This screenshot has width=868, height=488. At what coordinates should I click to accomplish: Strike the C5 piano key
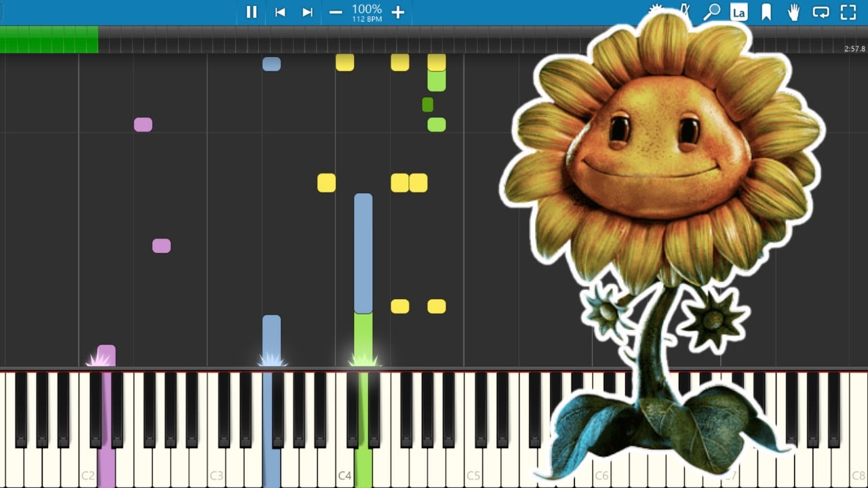pos(473,468)
